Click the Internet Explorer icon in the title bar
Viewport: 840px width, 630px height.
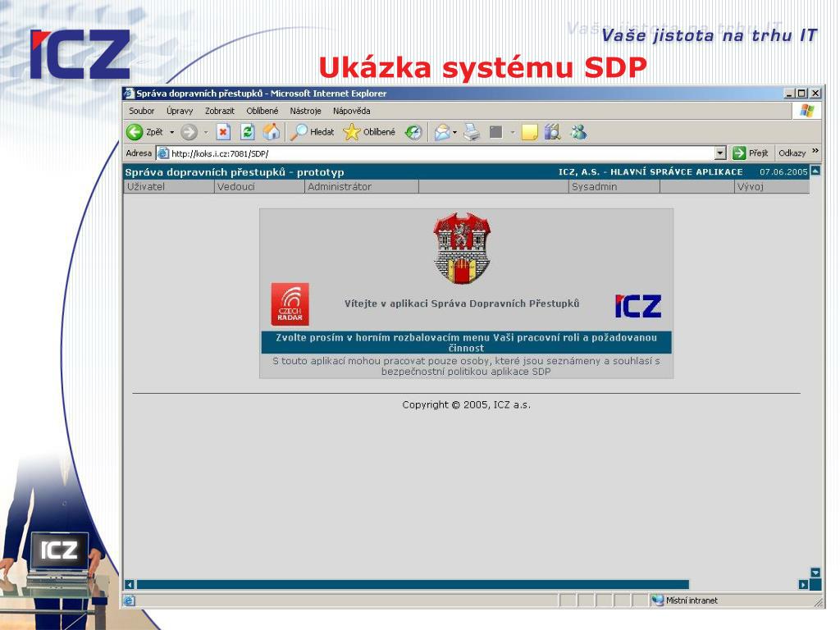(129, 94)
